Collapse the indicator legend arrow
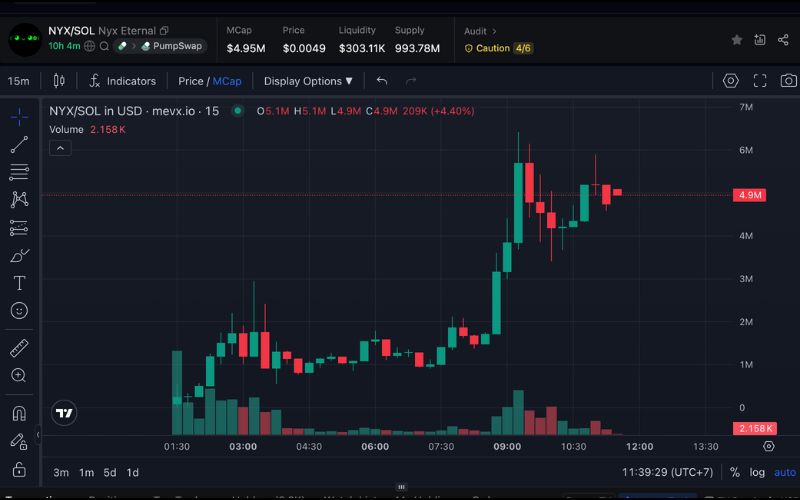The height and width of the screenshot is (500, 800). (60, 148)
